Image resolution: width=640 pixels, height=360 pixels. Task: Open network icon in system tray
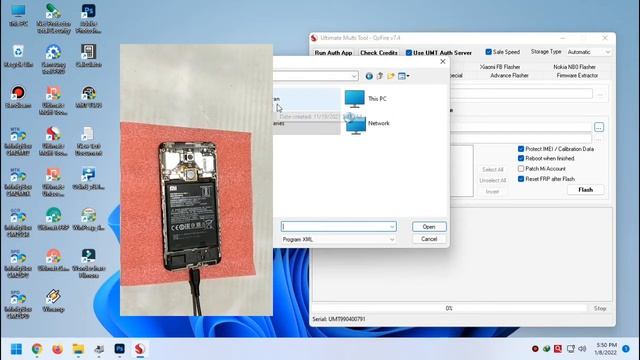coord(571,349)
